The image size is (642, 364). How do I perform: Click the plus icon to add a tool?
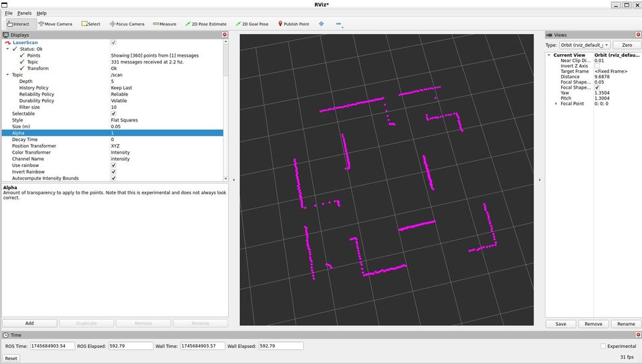(322, 24)
